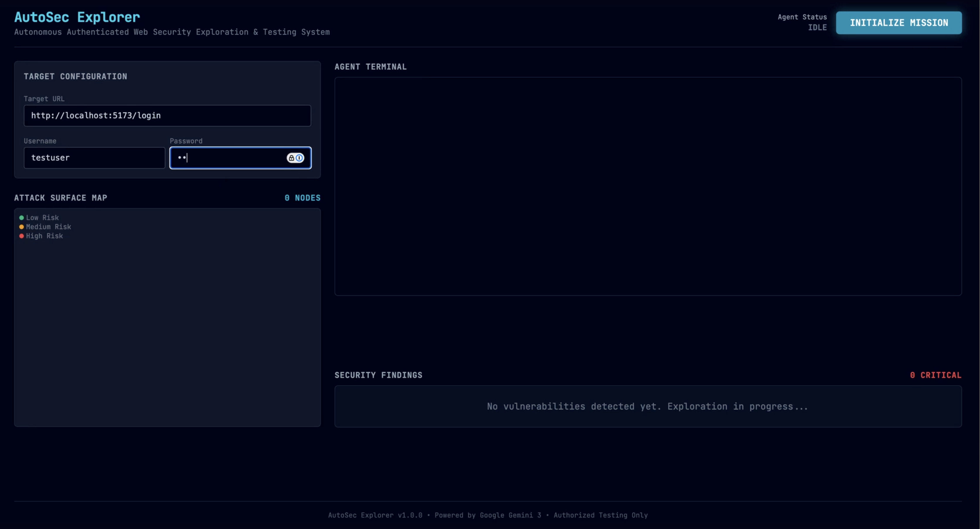980x529 pixels.
Task: Click the ATTACK SURFACE MAP heading
Action: tap(61, 198)
